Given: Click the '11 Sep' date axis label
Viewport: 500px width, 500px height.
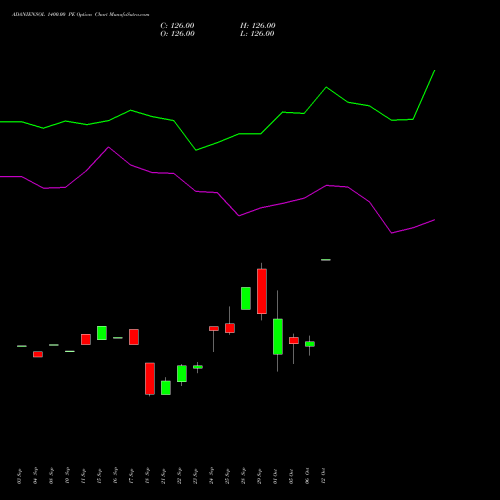Looking at the screenshot, I should (83, 476).
